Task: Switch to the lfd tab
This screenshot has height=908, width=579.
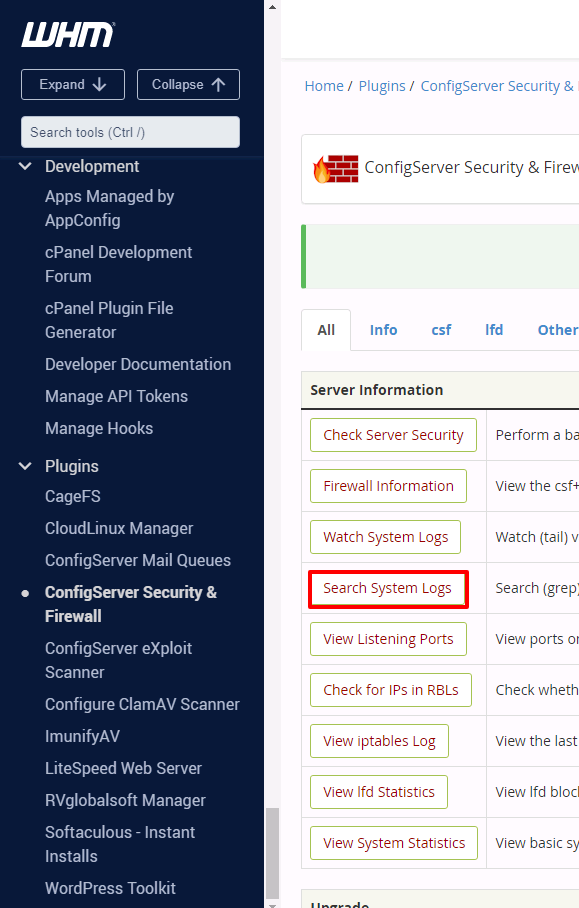Action: 494,330
